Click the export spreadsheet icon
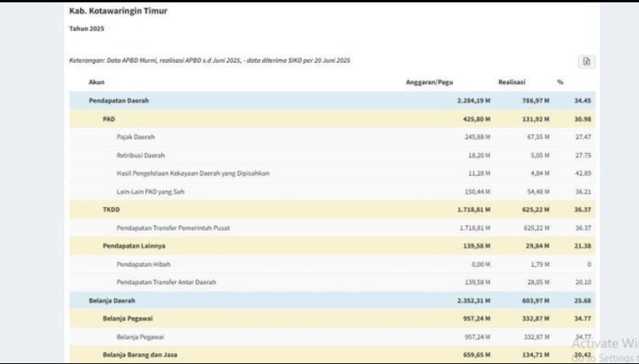 pos(586,61)
